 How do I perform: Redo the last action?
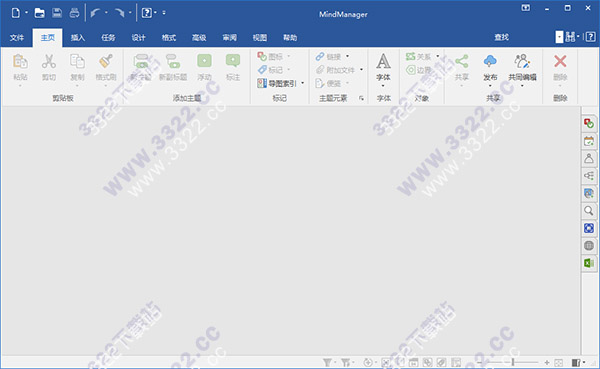[x=120, y=13]
